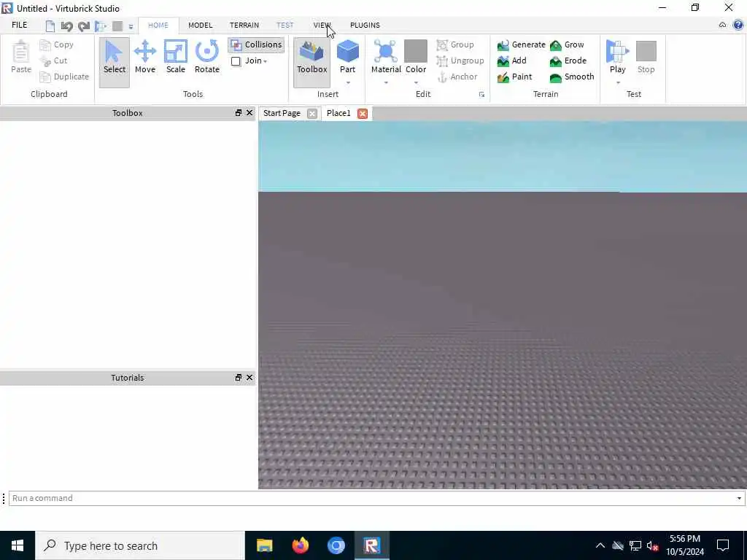Select the Scale tool

pos(175,57)
